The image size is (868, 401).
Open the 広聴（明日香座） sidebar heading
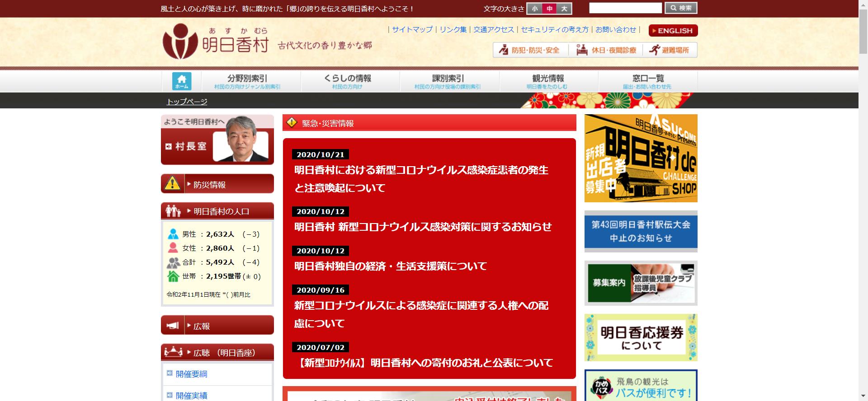click(217, 352)
